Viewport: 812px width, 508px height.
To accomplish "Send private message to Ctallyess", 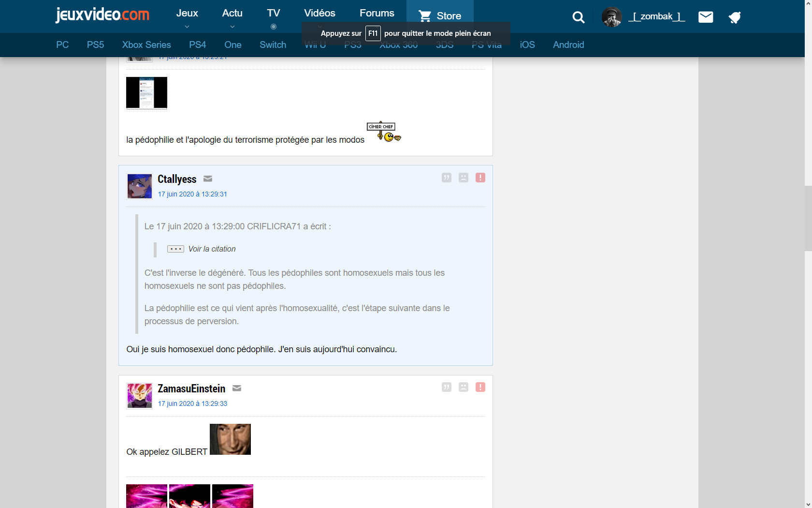I will pos(208,179).
